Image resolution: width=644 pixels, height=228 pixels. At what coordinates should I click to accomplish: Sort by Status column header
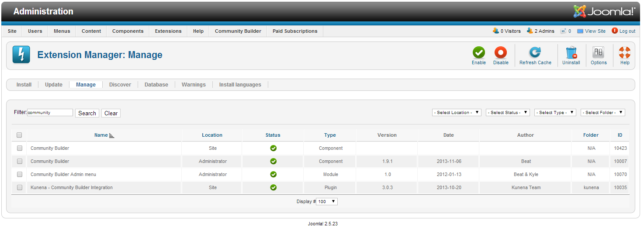(x=273, y=135)
